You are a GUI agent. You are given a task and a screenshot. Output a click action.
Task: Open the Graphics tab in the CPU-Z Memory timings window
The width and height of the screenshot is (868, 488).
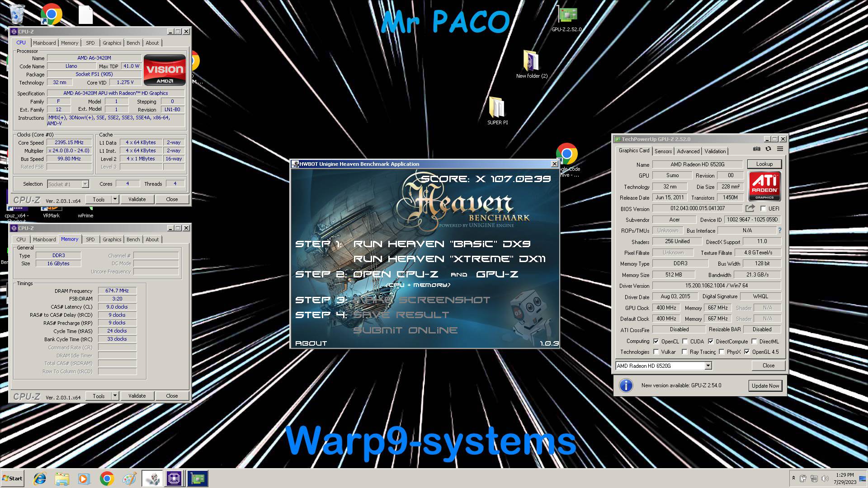click(x=112, y=239)
